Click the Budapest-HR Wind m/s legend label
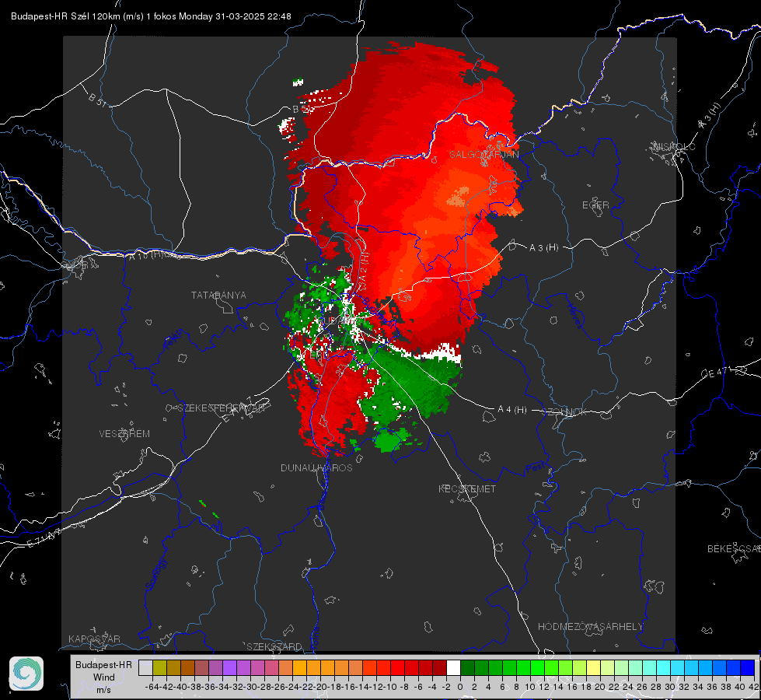The image size is (761, 700). point(104,677)
